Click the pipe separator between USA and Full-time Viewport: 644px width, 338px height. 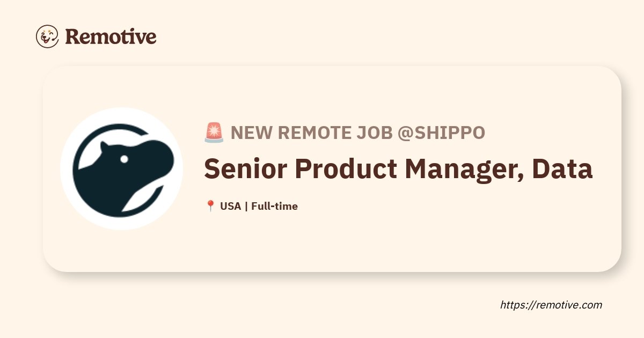click(246, 206)
